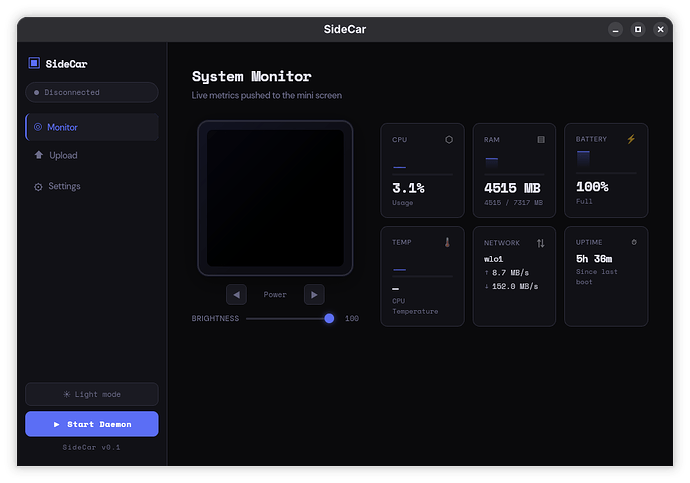Go to next screen with right arrow
The height and width of the screenshot is (483, 690).
[313, 294]
